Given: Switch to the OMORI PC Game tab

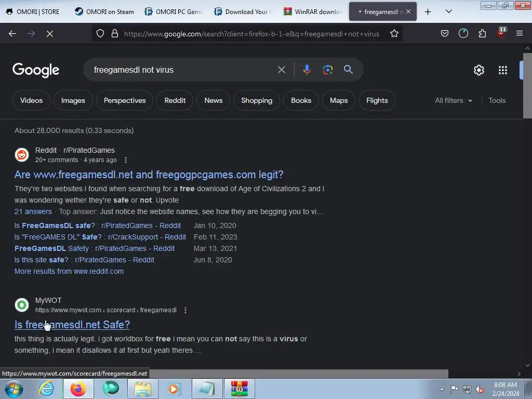Looking at the screenshot, I should coord(174,12).
